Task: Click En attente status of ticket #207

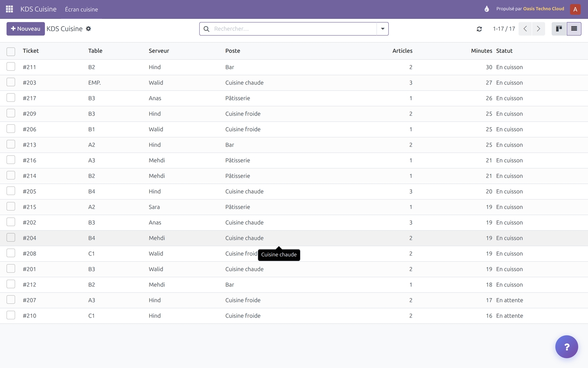Action: click(510, 300)
